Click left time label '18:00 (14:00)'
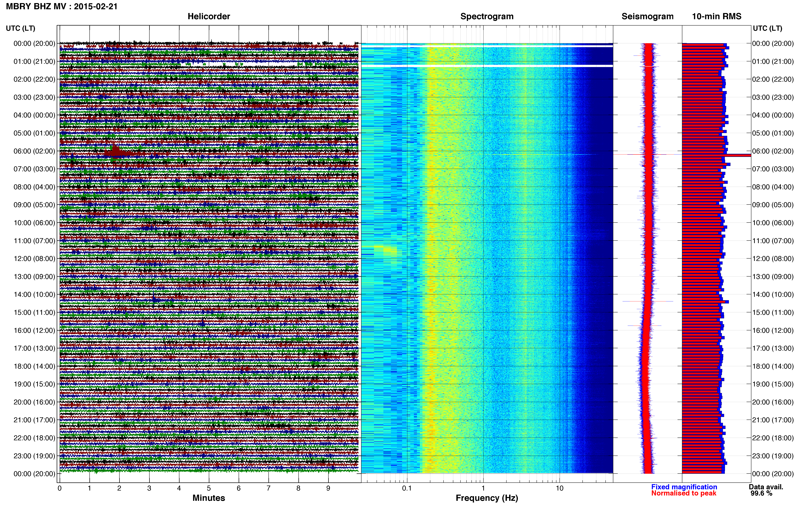Screen dimensions: 812x508 click(x=34, y=366)
